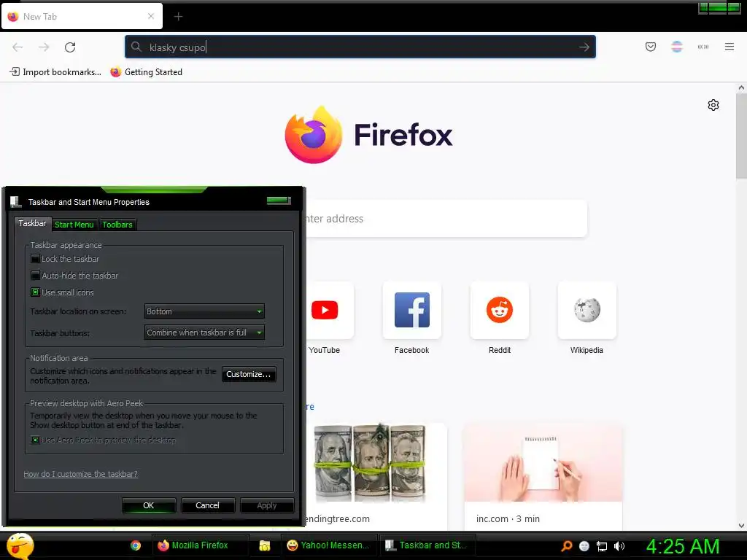
Task: Click scrollbar down arrow
Action: pyautogui.click(x=741, y=526)
